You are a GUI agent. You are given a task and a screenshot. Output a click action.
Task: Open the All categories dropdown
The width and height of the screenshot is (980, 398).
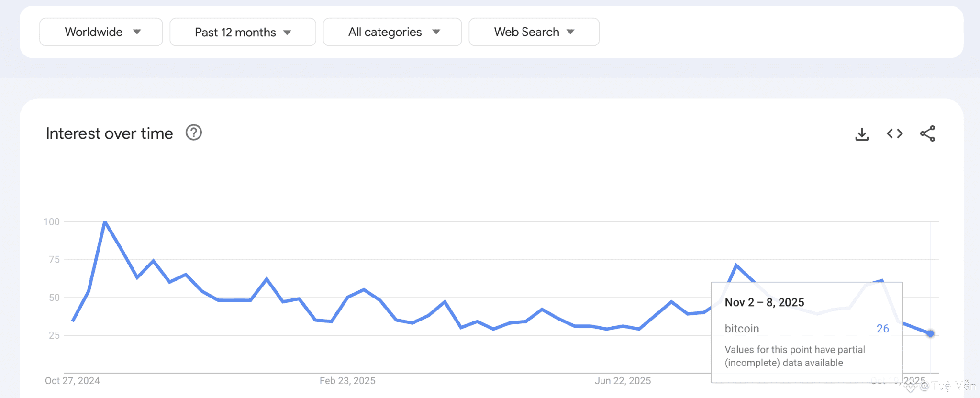[x=392, y=32]
